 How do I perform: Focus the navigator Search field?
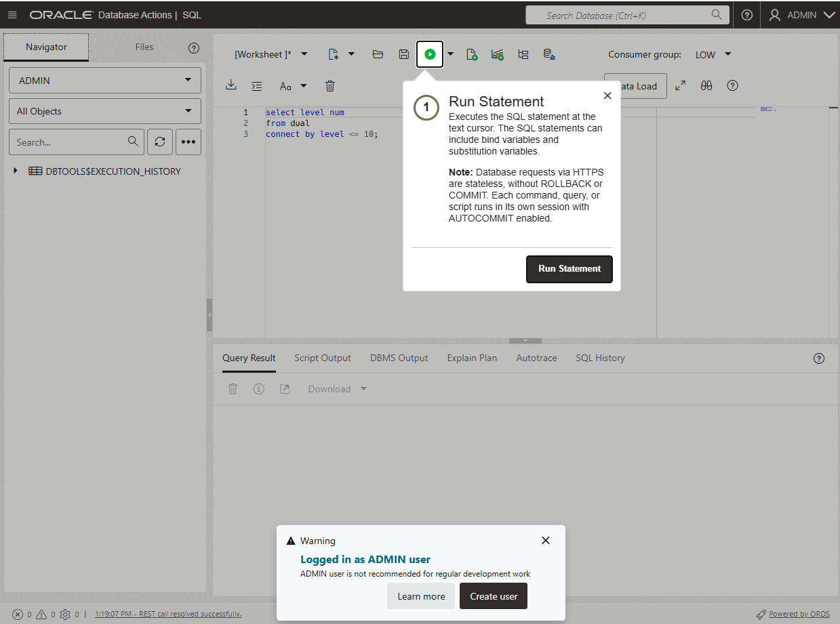77,142
